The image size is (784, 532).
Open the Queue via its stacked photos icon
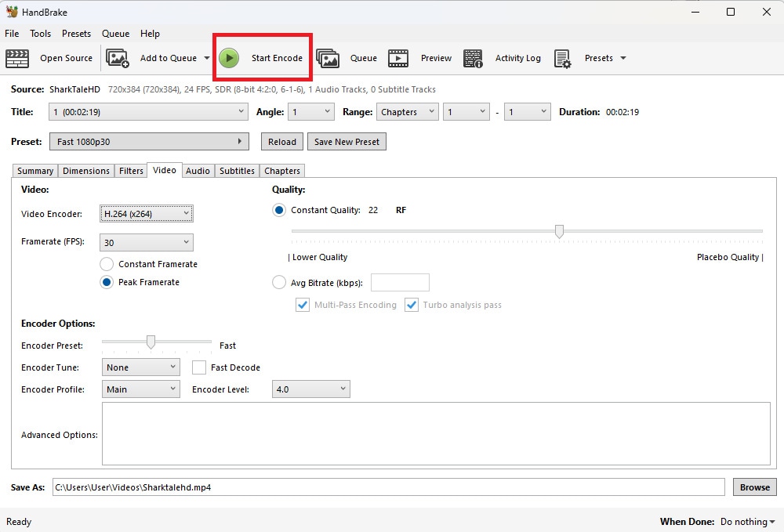328,59
